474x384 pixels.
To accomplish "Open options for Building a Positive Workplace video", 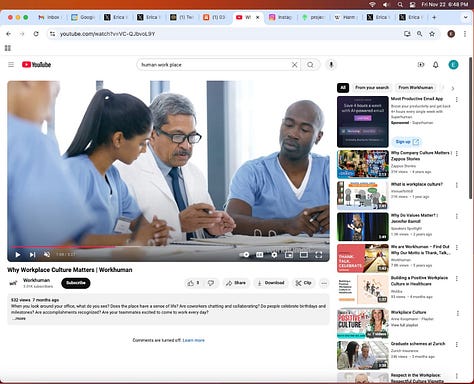I will click(457, 278).
